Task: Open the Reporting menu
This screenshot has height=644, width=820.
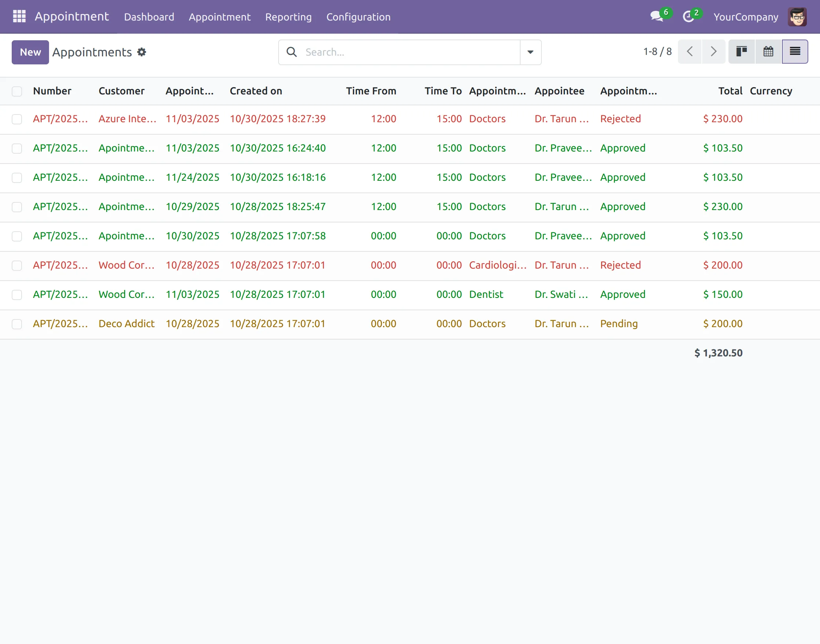Action: point(288,17)
